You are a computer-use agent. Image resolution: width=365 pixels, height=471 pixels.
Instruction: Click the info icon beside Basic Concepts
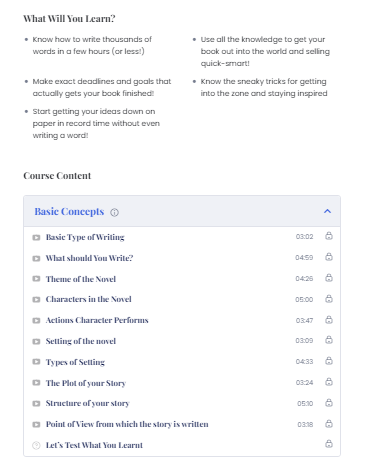coord(114,212)
